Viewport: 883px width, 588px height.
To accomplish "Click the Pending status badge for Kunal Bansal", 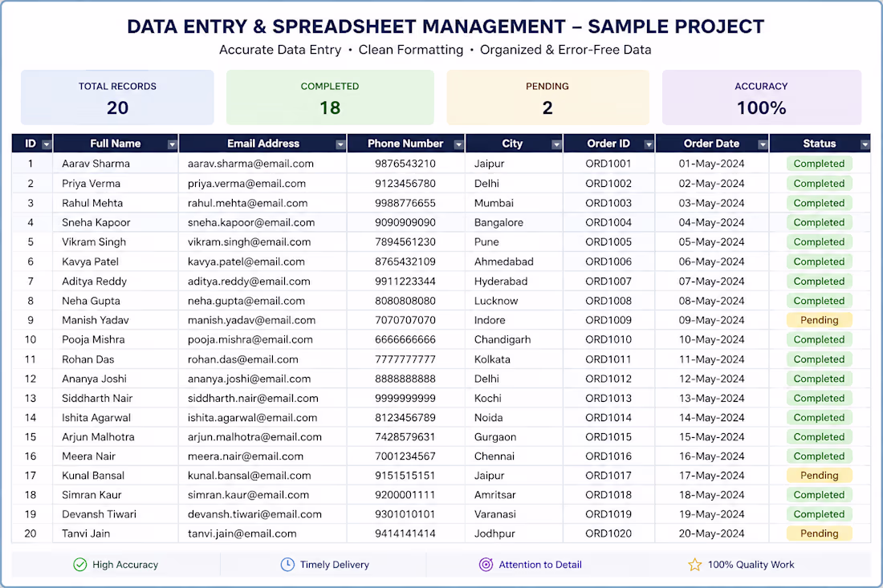I will [x=819, y=476].
